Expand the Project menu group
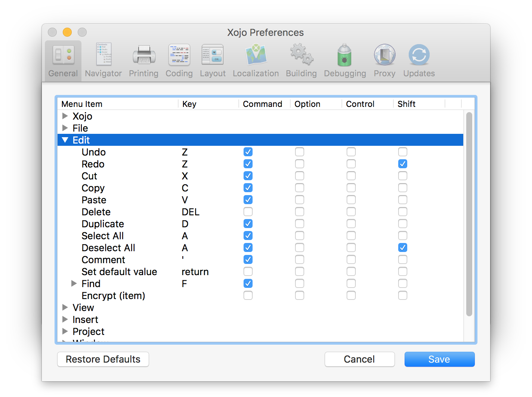The width and height of the screenshot is (532, 397). pos(65,331)
